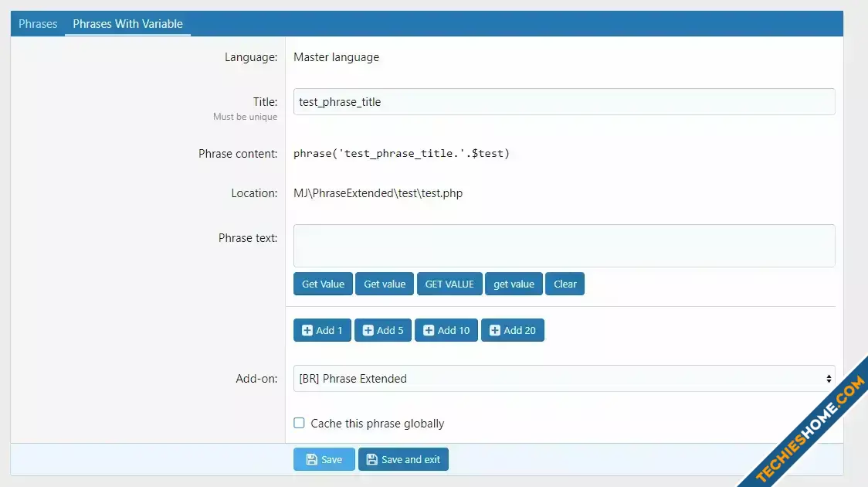Screen dimensions: 868x487
Task: Click the phrase content code text
Action: click(x=402, y=154)
